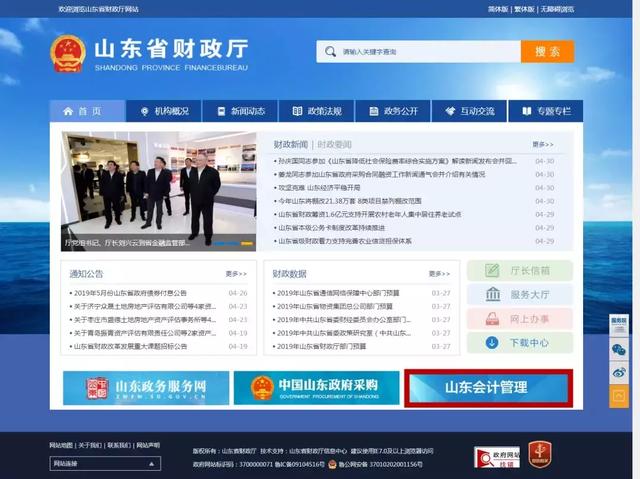The width and height of the screenshot is (640, 479).
Task: Click the location pin icon beside 机构概况
Action: point(144,111)
